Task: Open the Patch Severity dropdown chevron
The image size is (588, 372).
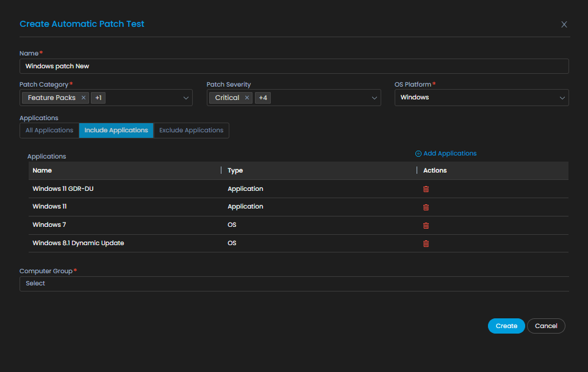Action: [375, 98]
